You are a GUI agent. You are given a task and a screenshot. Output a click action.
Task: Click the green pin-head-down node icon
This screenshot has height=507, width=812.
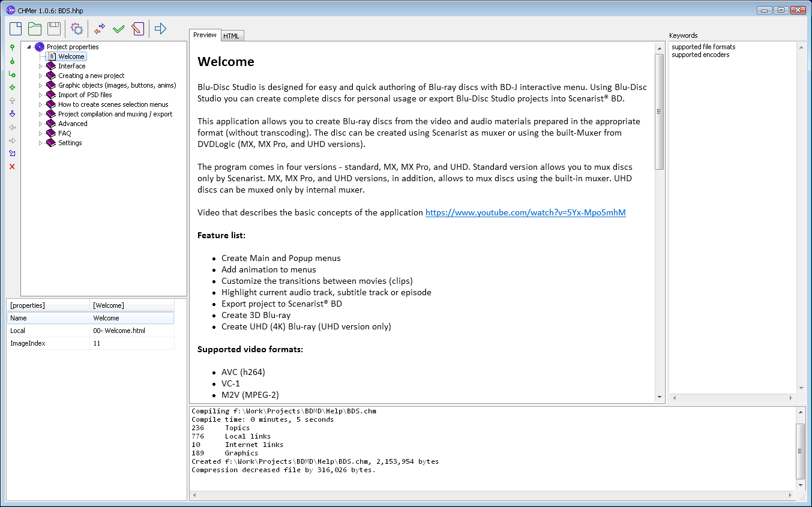tap(12, 61)
